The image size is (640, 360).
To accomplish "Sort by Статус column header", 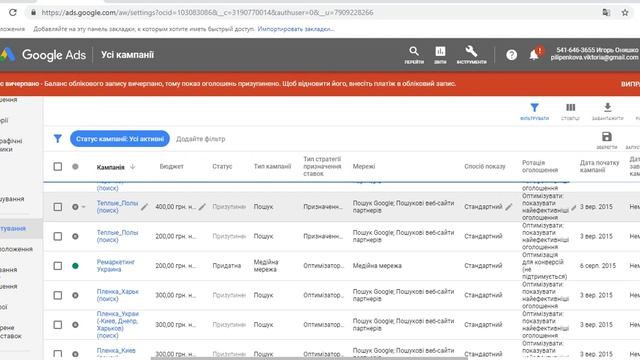I will (222, 167).
